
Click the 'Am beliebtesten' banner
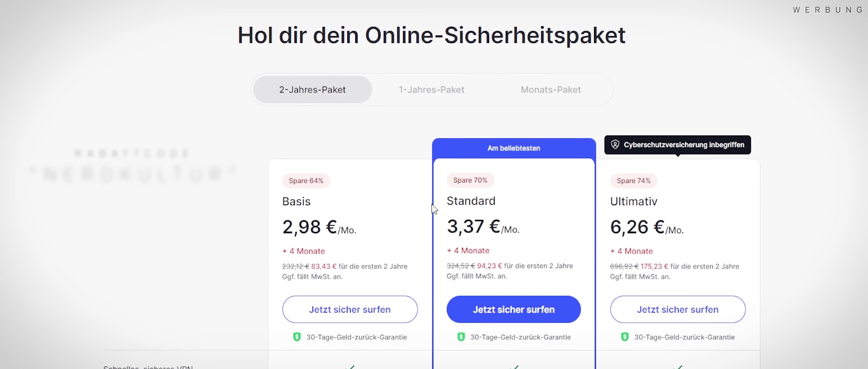(x=514, y=148)
